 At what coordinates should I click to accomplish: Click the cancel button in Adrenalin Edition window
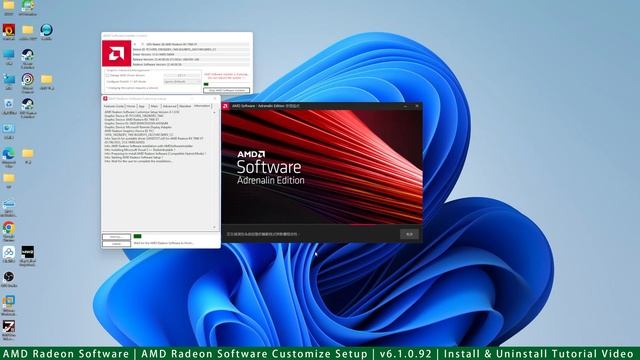409,234
